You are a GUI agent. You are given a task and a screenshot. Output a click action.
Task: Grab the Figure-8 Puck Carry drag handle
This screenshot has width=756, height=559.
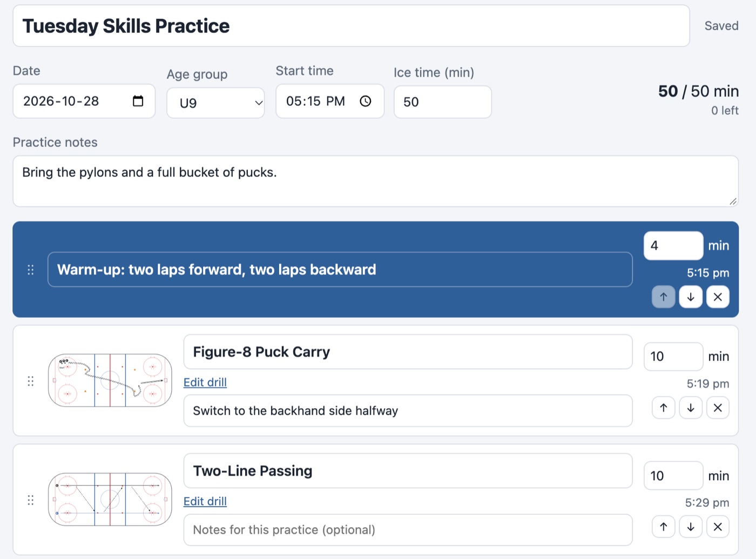[x=31, y=381]
